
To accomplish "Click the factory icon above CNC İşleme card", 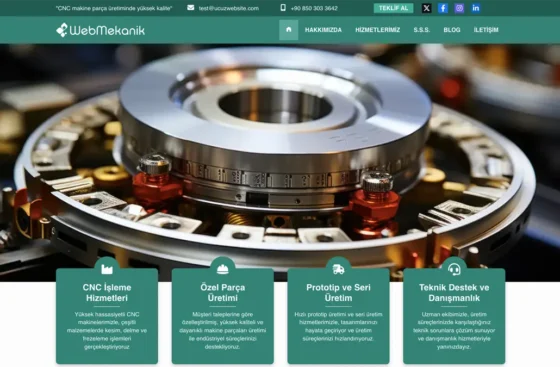I will tap(107, 269).
